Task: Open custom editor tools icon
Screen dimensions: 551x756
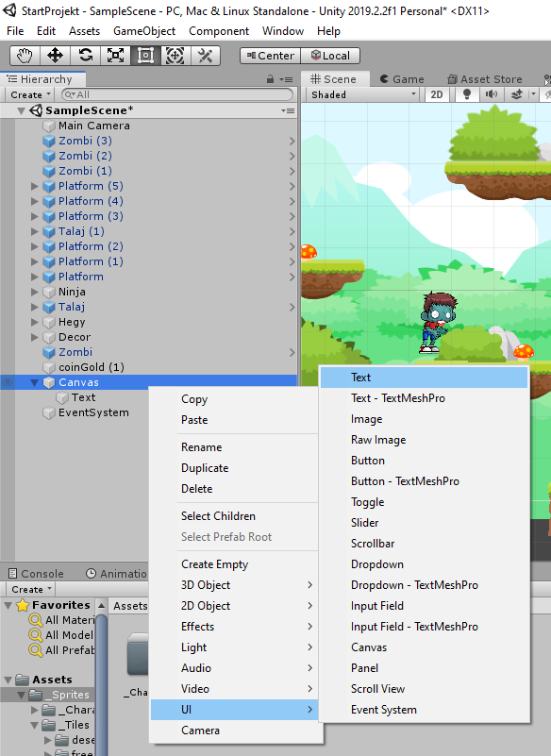Action: (206, 56)
